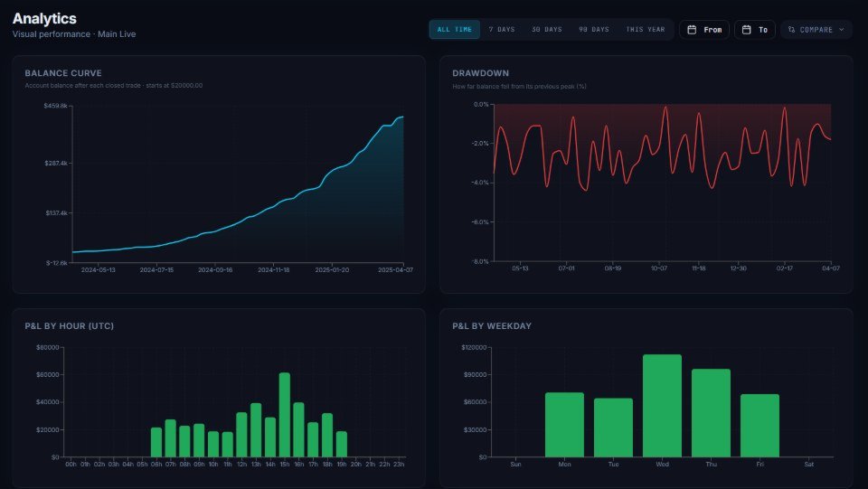Click the balance curve description text
The image size is (868, 489).
click(x=114, y=86)
